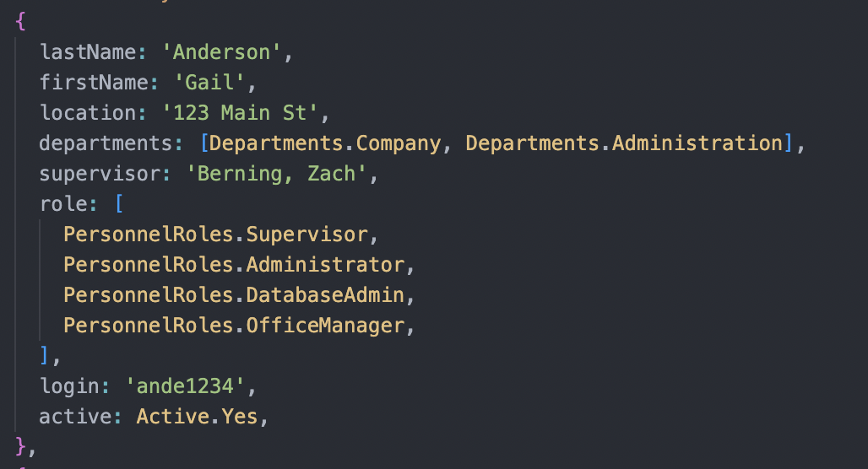
Task: Click the supervisor property key
Action: pyautogui.click(x=100, y=174)
